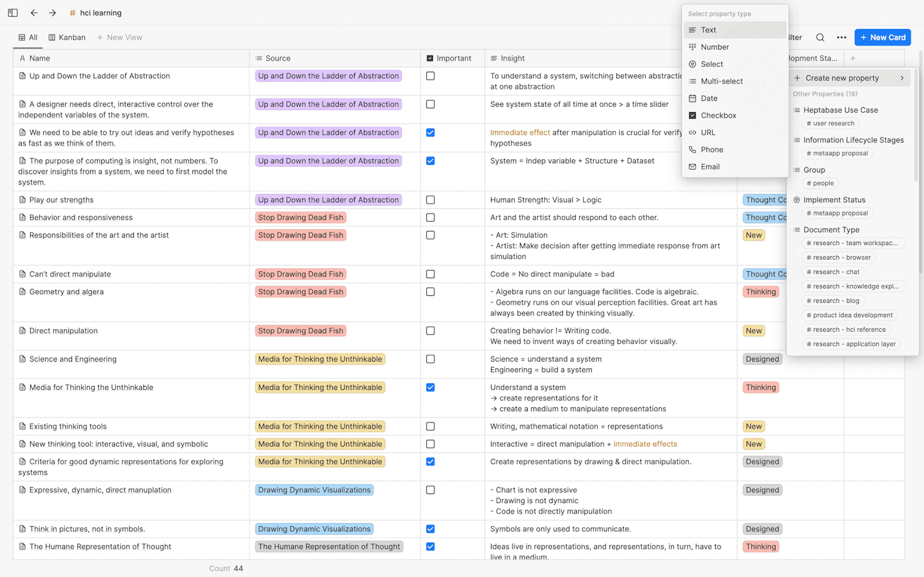Viewport: 924px width, 577px height.
Task: Expand Create new property options
Action: pos(903,78)
